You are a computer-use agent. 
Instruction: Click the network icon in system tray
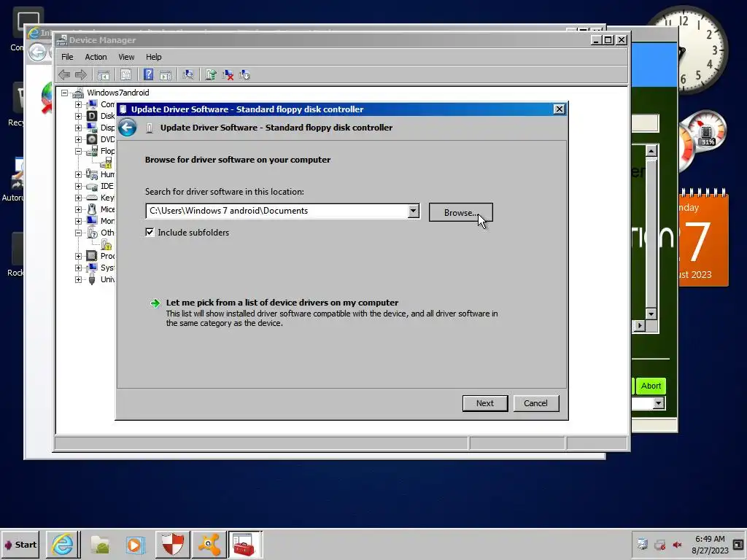659,545
